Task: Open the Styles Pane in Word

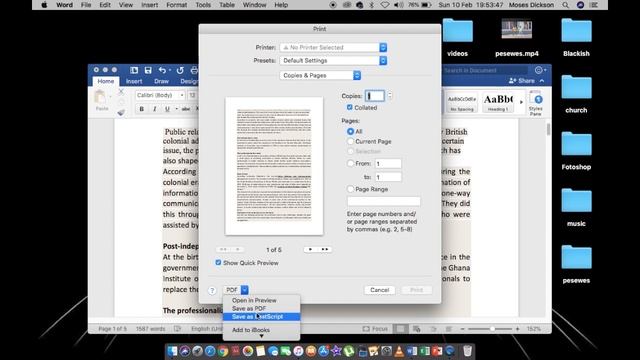Action: (536, 103)
